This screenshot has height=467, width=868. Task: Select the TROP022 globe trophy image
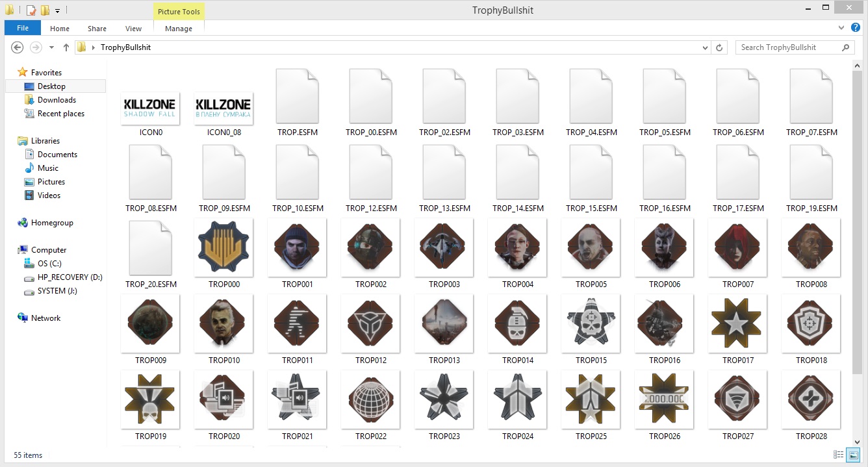(371, 399)
